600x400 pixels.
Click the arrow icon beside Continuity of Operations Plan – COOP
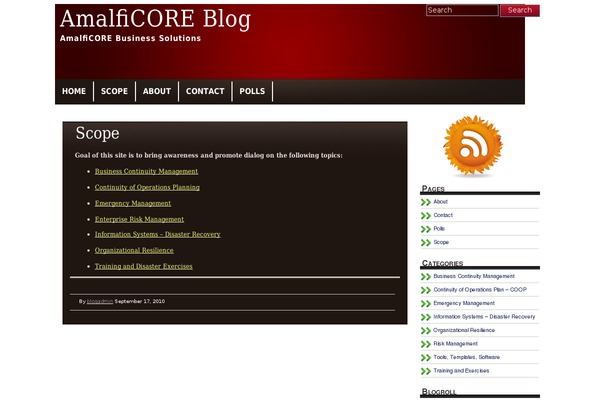click(x=426, y=290)
